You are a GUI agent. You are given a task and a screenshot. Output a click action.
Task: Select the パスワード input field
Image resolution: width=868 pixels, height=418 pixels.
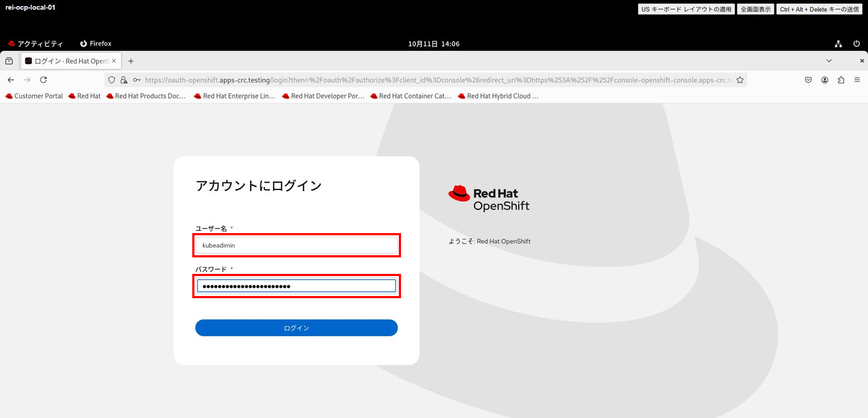point(296,286)
